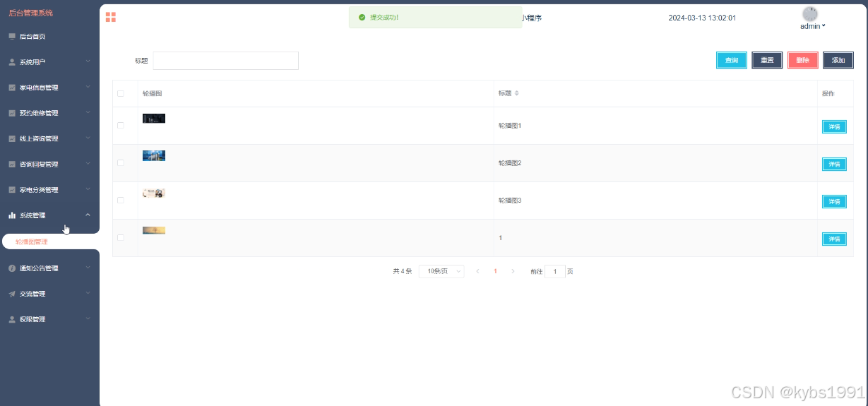The width and height of the screenshot is (868, 406).
Task: Open the 预约维修管理 sidebar menu
Action: coord(49,113)
